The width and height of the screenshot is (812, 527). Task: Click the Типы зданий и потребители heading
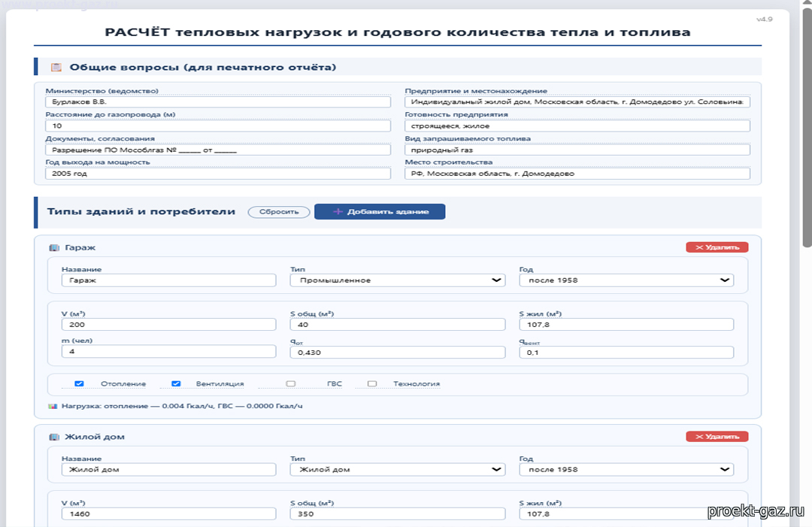(141, 211)
